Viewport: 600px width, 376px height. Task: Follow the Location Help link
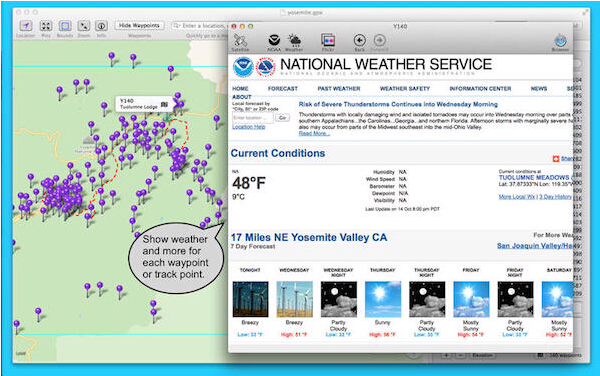coord(249,127)
